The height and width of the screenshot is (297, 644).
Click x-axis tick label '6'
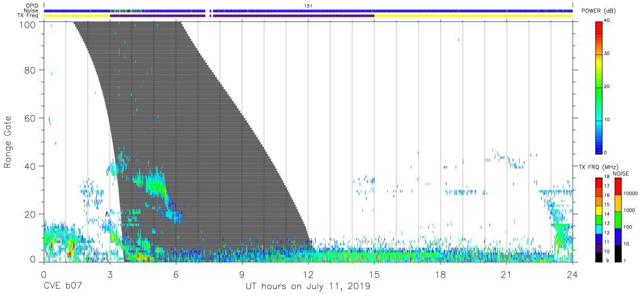(x=176, y=274)
